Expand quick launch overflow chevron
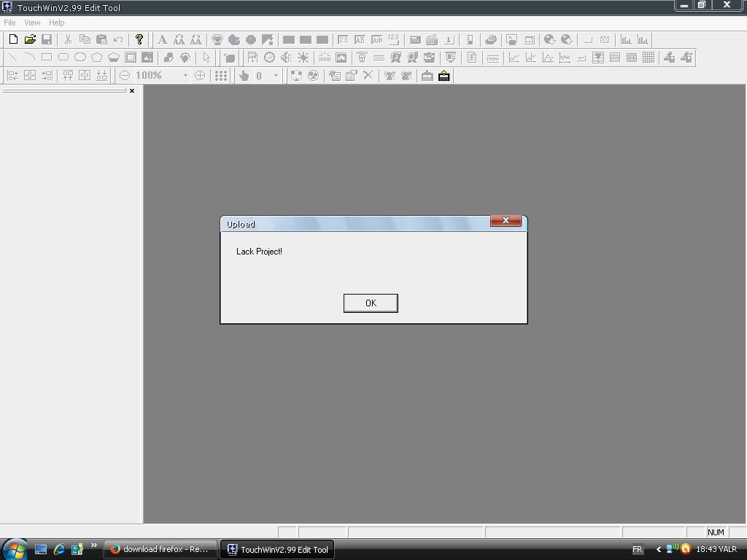Screen dimensions: 747x560 [94, 545]
